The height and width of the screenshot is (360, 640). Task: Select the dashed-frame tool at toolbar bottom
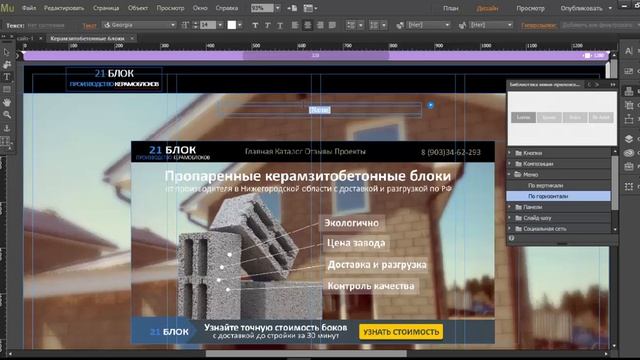[x=5, y=141]
